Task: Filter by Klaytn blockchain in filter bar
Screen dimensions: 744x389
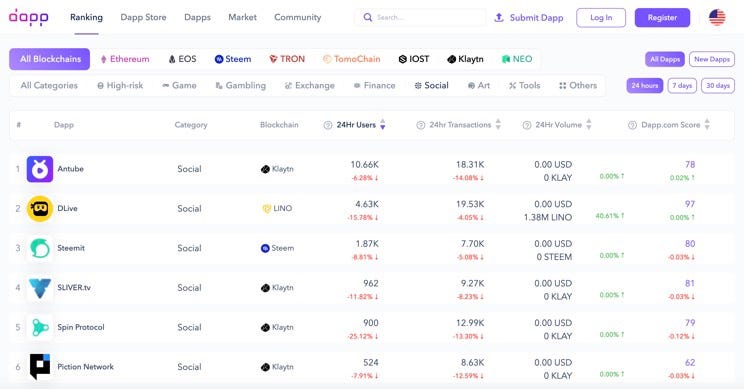Action: (465, 59)
